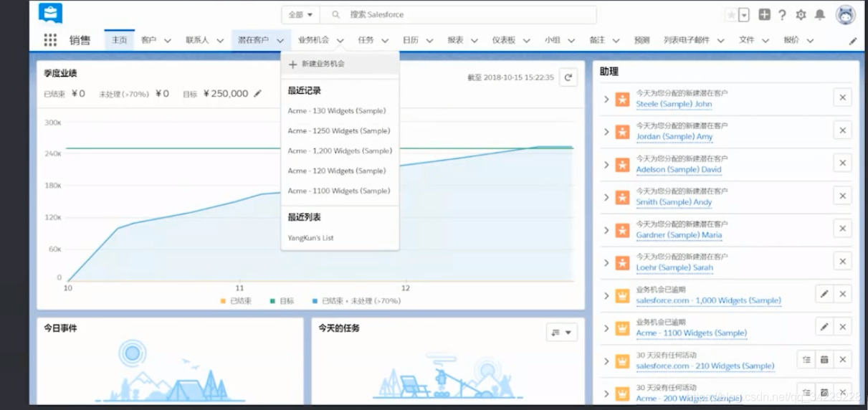Expand the Adelson (Sample) David assistant item
868x410 pixels.
(x=606, y=164)
